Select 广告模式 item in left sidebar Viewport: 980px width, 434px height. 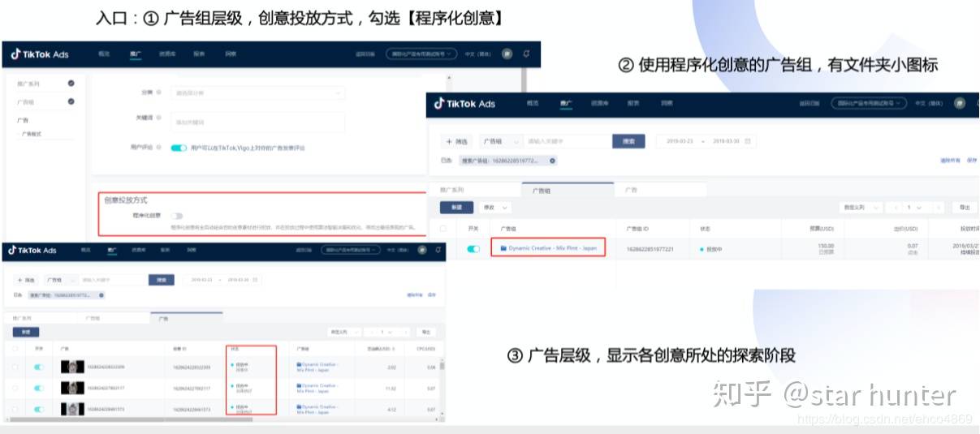click(x=31, y=134)
